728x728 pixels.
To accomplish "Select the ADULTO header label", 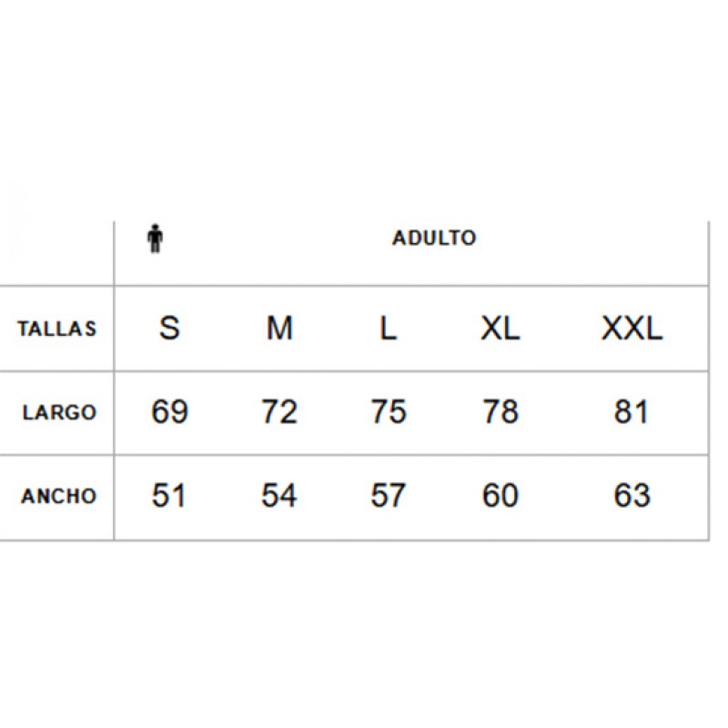I will point(434,238).
